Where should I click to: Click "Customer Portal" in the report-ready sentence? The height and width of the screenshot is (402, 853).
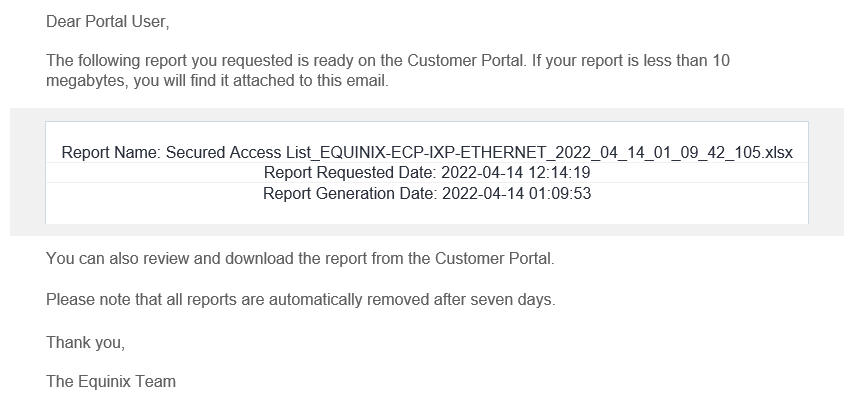[465, 60]
